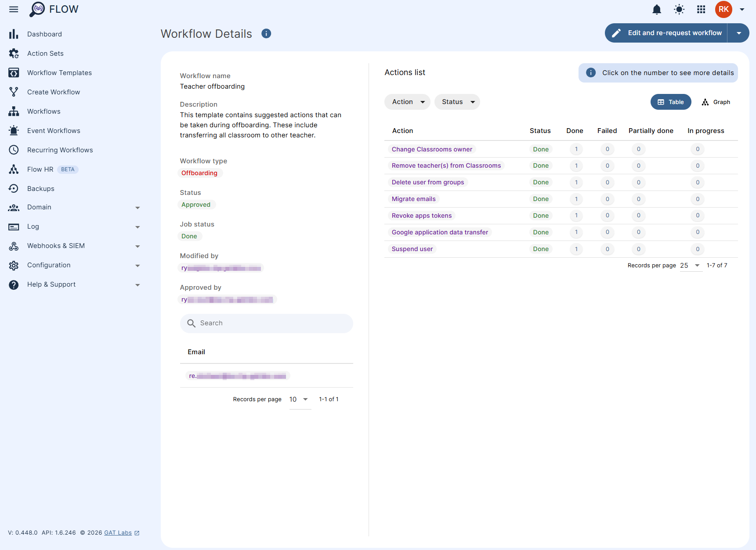Open Remove teacher(s) from Classrooms action

(446, 165)
